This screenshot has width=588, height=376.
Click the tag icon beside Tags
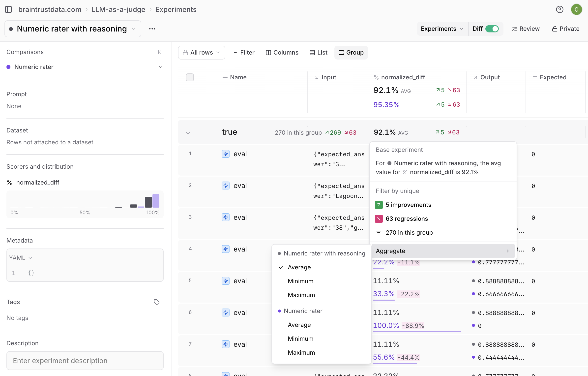(x=156, y=302)
